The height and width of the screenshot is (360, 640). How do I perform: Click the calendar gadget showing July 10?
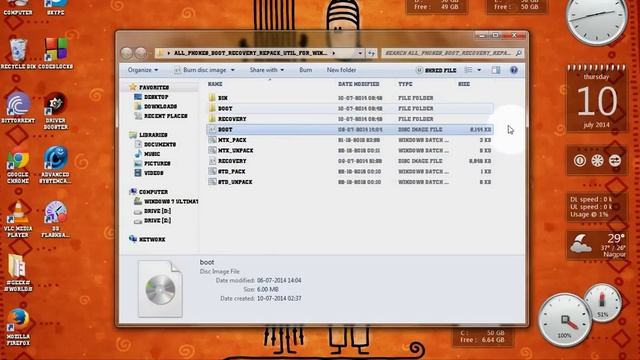pyautogui.click(x=597, y=99)
